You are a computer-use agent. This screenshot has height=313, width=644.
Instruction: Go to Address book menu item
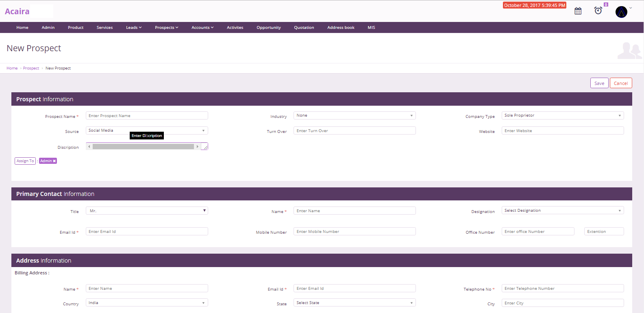point(341,28)
